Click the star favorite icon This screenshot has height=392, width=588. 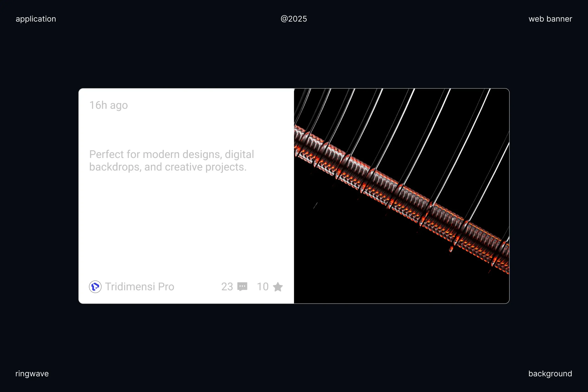pyautogui.click(x=278, y=287)
